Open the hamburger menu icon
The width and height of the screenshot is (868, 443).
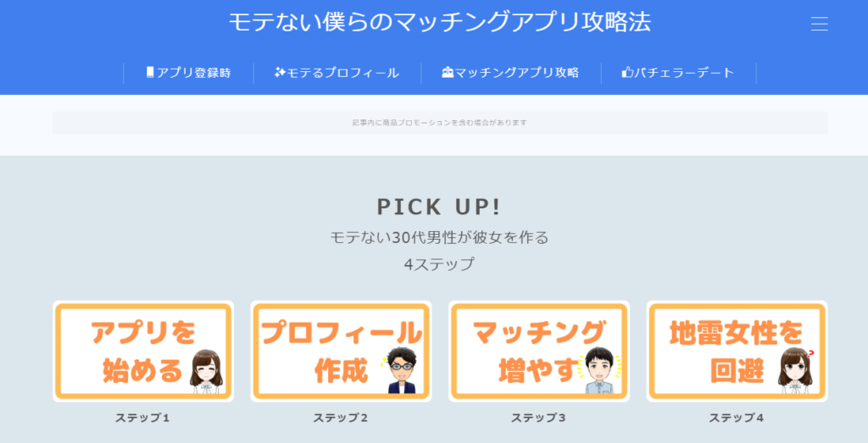click(x=820, y=24)
